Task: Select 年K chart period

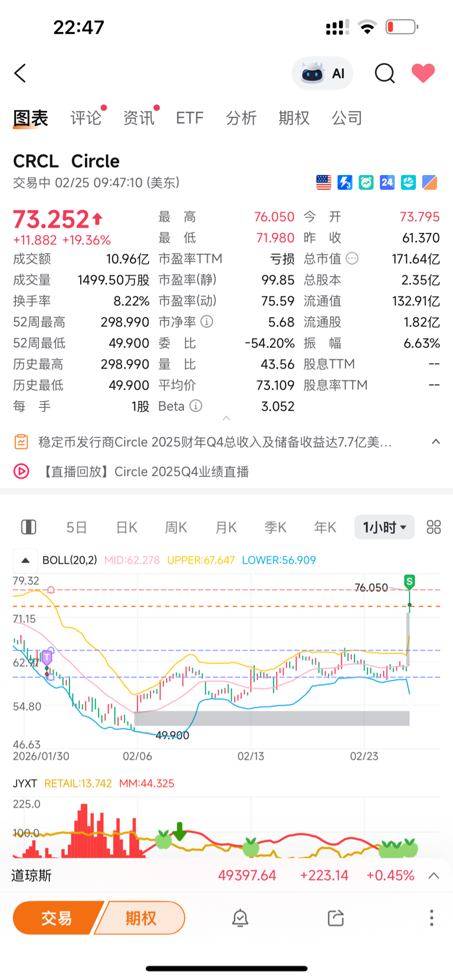Action: (325, 527)
